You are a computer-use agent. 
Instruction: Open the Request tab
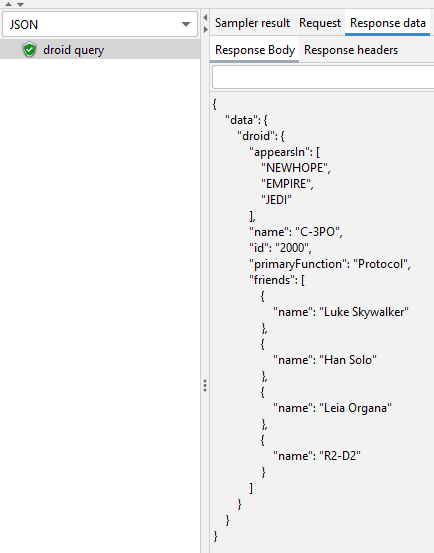click(x=320, y=23)
